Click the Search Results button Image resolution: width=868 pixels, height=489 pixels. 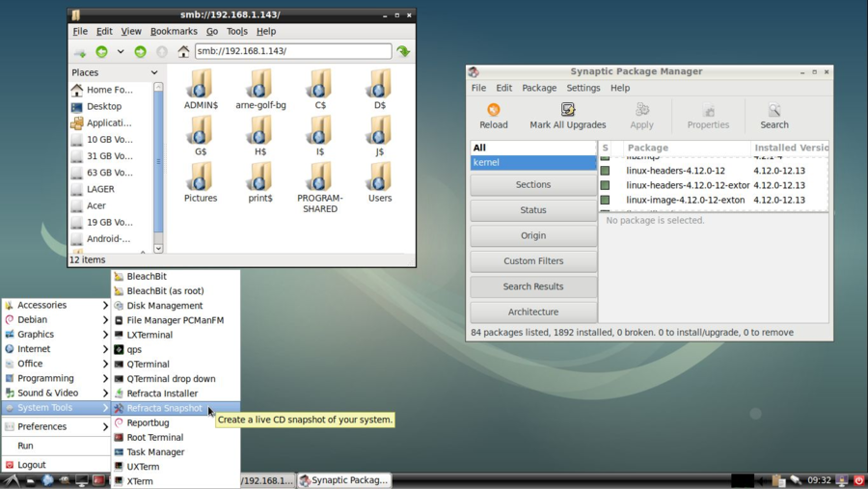pyautogui.click(x=533, y=286)
